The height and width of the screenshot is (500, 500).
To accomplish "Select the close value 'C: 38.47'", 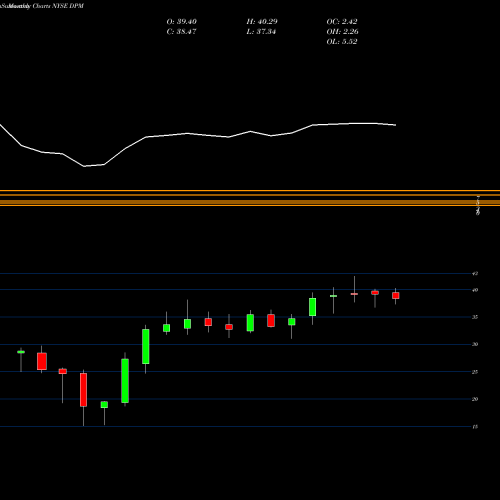I will click(181, 32).
